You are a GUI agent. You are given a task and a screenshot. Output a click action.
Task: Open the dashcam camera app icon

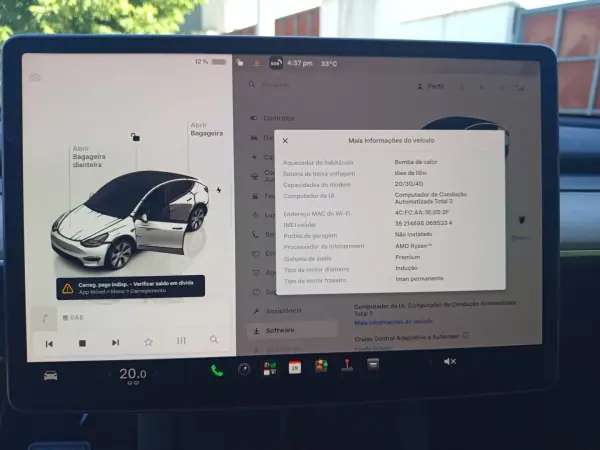(244, 369)
